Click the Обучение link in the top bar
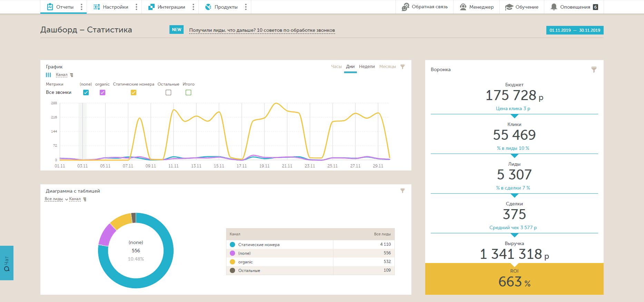Viewport: 644px width, 302px height. pos(522,7)
